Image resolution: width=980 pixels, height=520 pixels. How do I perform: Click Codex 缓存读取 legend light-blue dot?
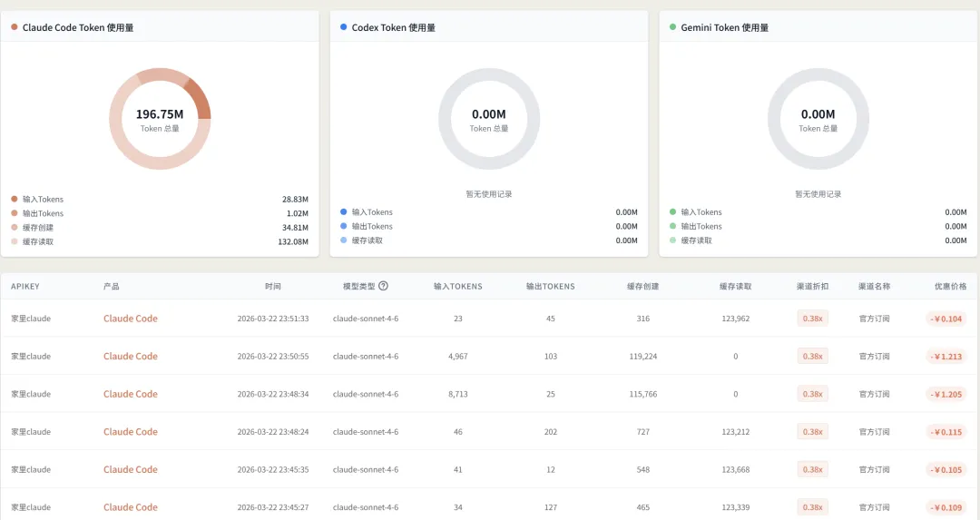pyautogui.click(x=343, y=240)
